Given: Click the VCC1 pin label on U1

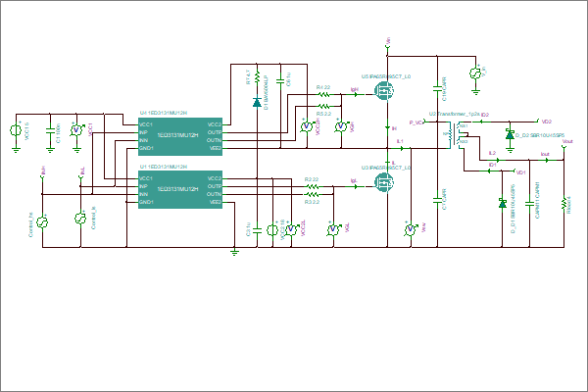Looking at the screenshot, I should (x=145, y=178).
